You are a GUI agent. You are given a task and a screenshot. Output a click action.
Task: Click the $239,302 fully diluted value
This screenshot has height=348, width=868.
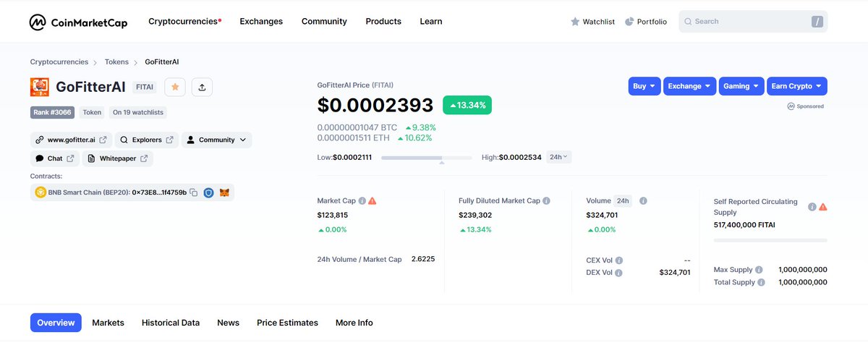pos(475,215)
